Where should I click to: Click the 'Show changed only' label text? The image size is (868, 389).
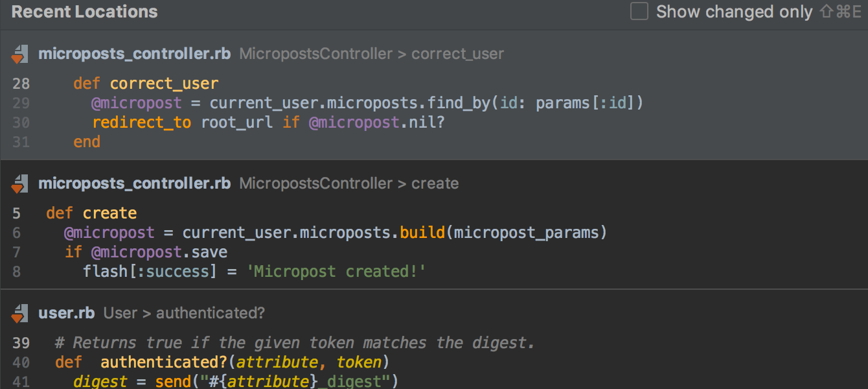point(734,12)
